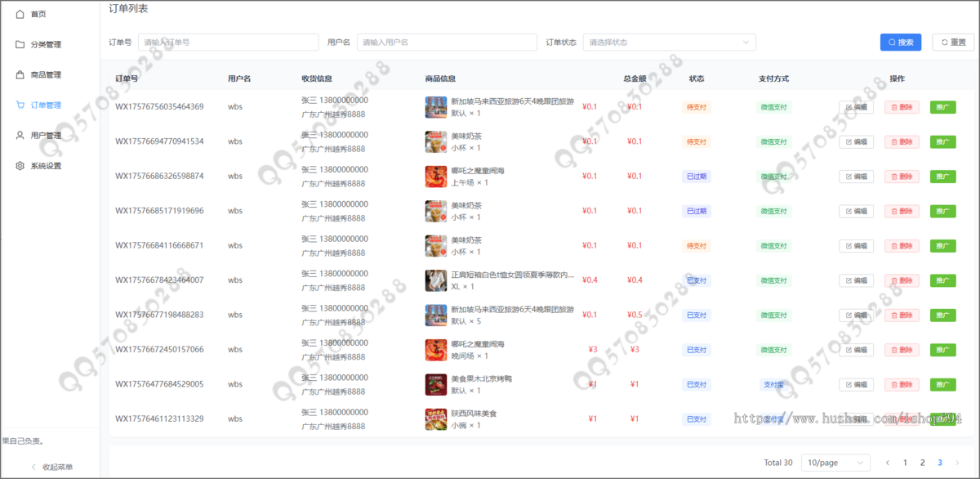
Task: Focus the 用户名 search input
Action: click(447, 42)
